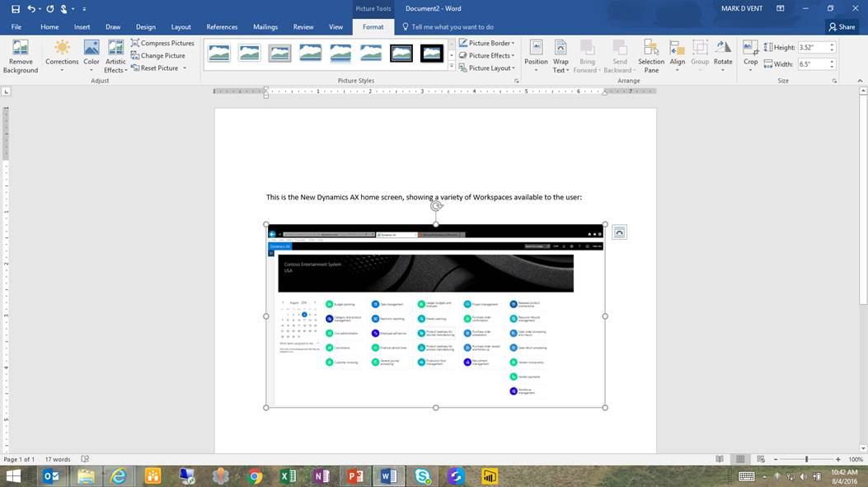Switch to Print Layout view in status bar
Screen dimensions: 868x487
click(740, 459)
